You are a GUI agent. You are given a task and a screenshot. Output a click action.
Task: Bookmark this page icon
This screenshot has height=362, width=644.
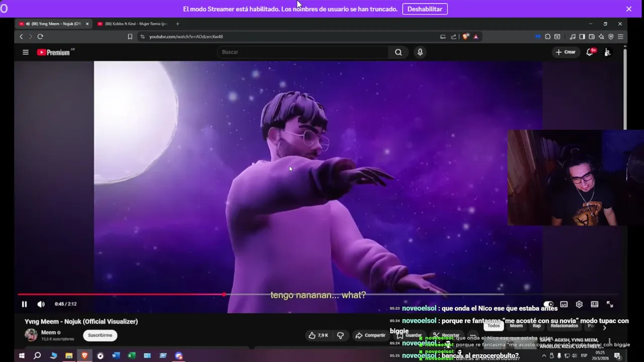[130, 37]
